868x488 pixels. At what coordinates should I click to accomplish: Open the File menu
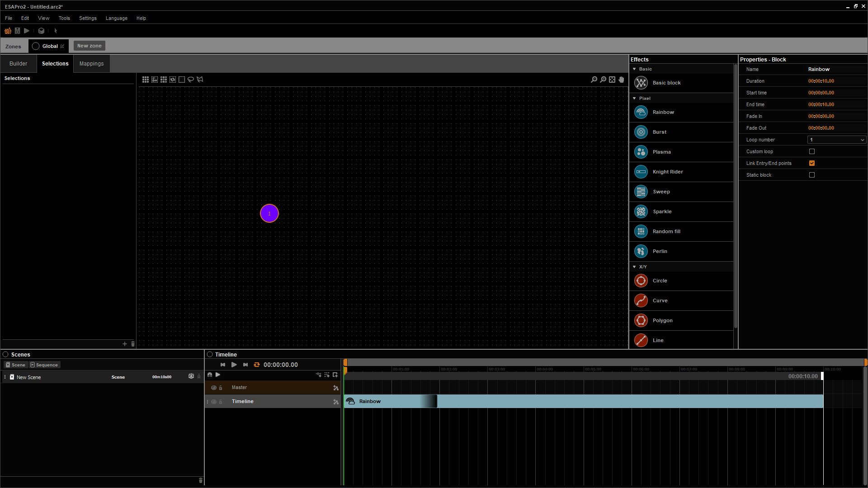9,18
